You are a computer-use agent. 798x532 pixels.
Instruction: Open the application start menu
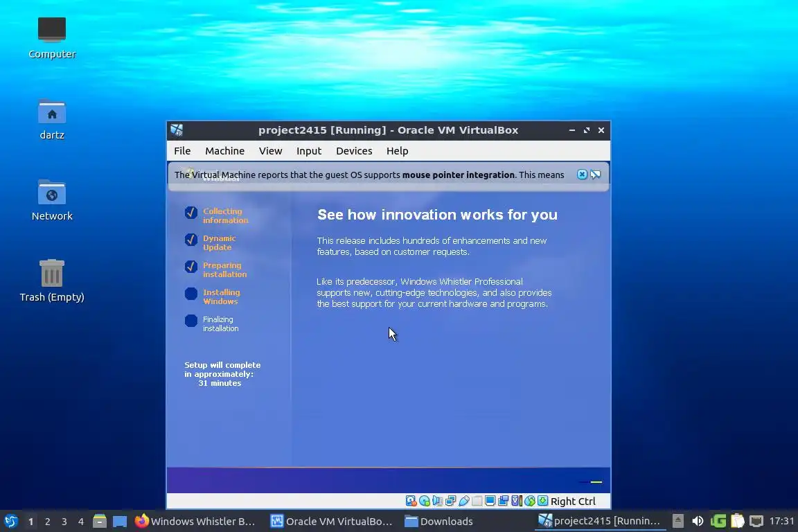click(x=10, y=522)
